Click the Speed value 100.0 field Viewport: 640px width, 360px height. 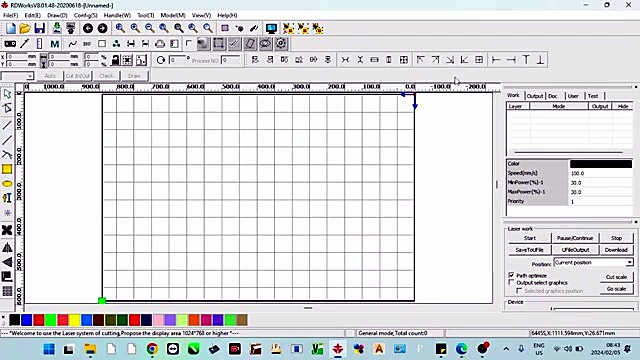coord(601,173)
